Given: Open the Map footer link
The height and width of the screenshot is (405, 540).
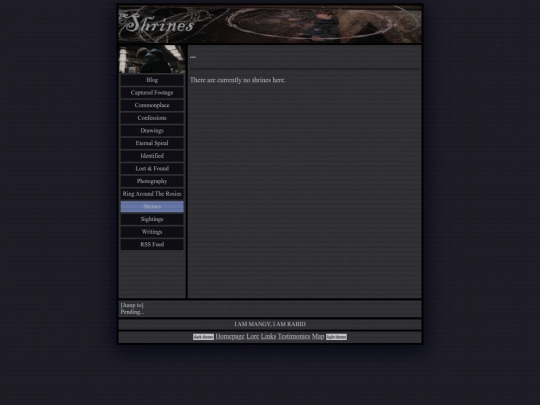Looking at the screenshot, I should [318, 336].
